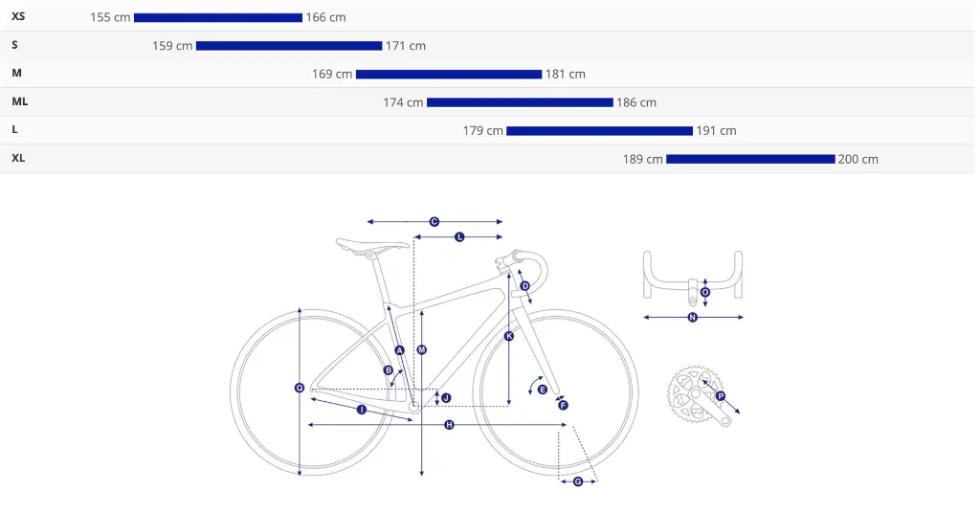Select the G marker below the front wheel
980x513 pixels.
coord(578,481)
